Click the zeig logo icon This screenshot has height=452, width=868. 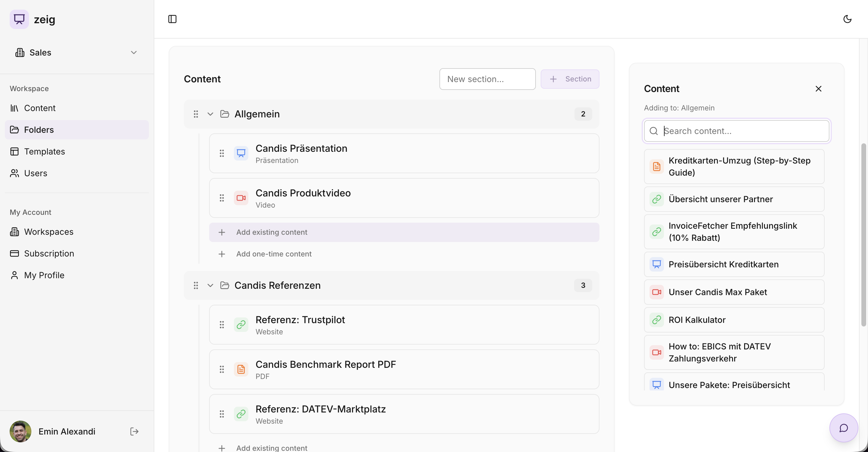pyautogui.click(x=19, y=19)
